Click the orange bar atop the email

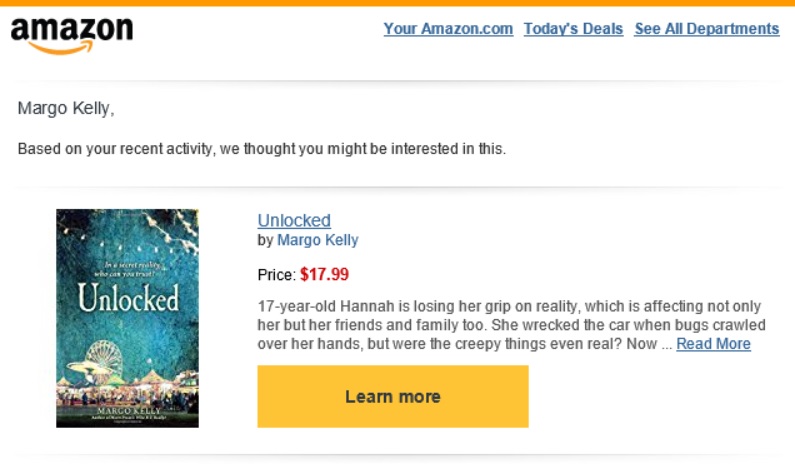pyautogui.click(x=397, y=3)
